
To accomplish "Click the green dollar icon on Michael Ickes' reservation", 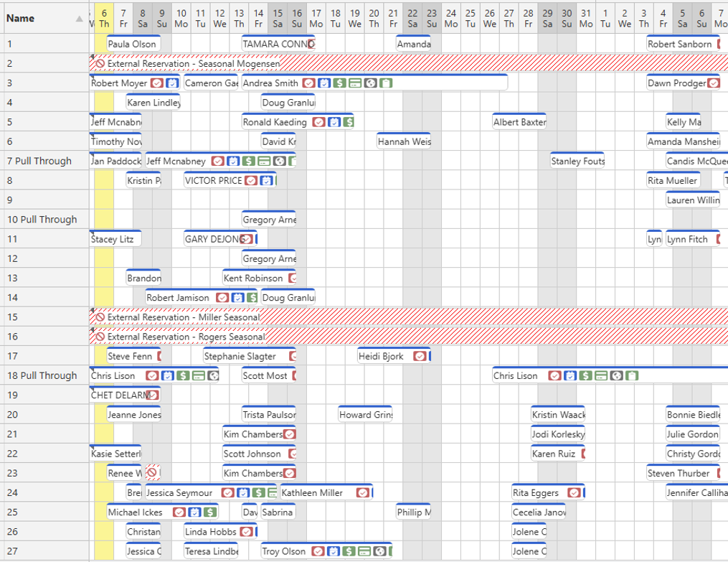I will click(x=210, y=512).
